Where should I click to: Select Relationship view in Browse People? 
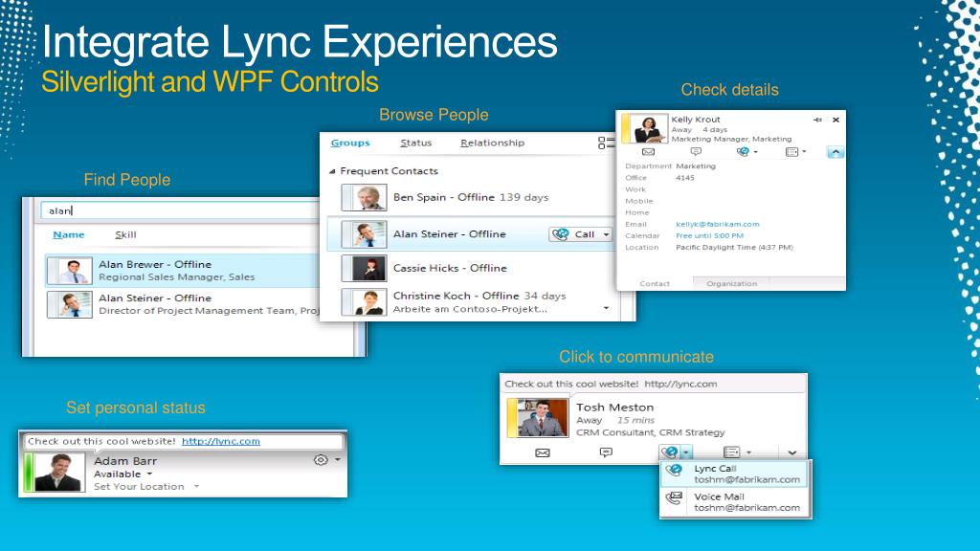point(493,143)
